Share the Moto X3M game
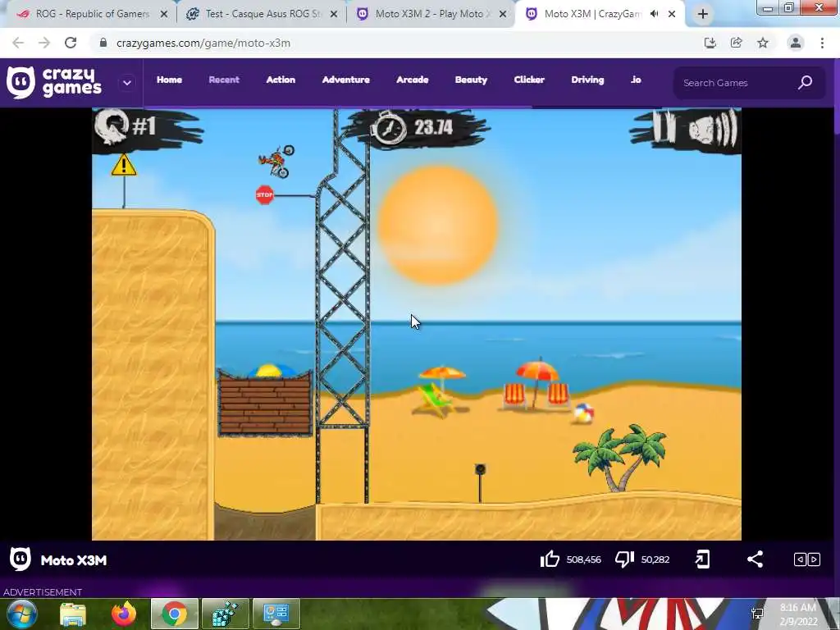This screenshot has width=840, height=630. click(755, 559)
